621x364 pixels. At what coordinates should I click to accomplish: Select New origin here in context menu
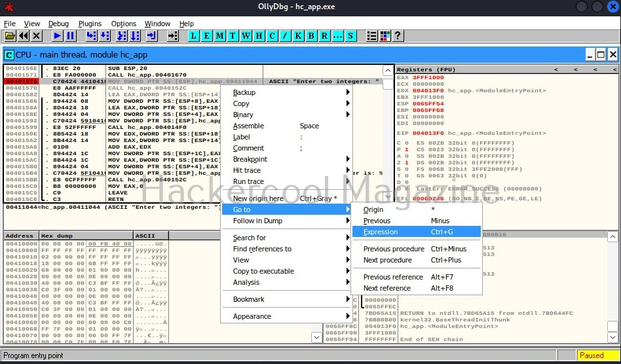pyautogui.click(x=286, y=198)
